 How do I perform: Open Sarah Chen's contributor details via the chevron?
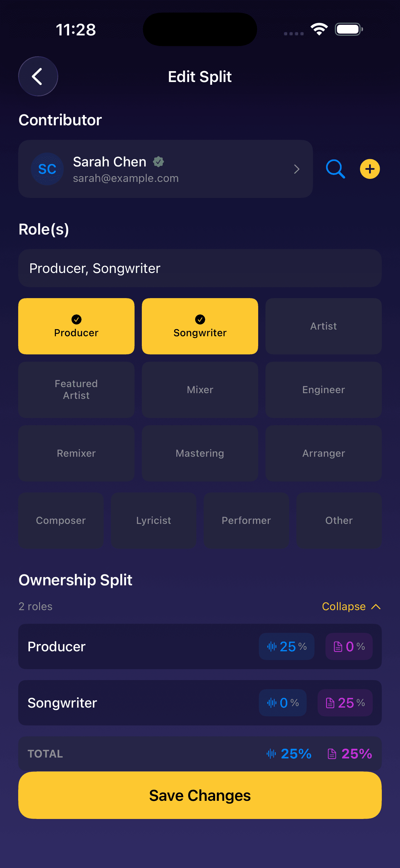coord(296,169)
